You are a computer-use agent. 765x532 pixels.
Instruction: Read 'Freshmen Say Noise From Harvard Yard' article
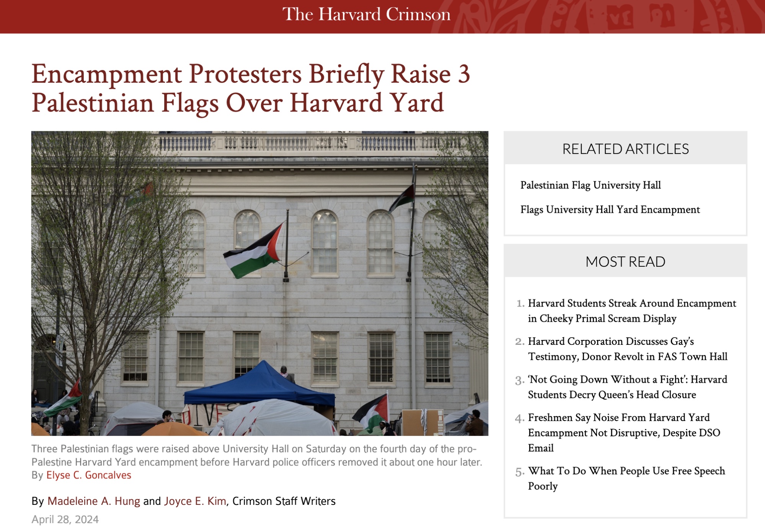pos(624,432)
